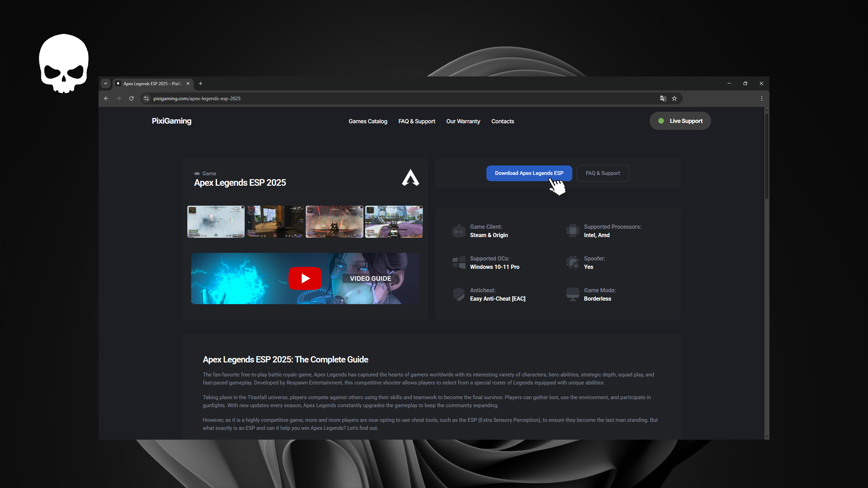The width and height of the screenshot is (868, 488).
Task: Open a new tab with the plus button
Action: pyautogui.click(x=201, y=84)
